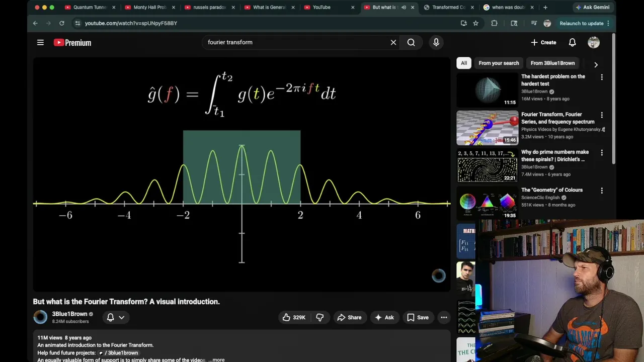Screen dimensions: 644x362
Task: Close the Transformed Co tab
Action: (472, 8)
